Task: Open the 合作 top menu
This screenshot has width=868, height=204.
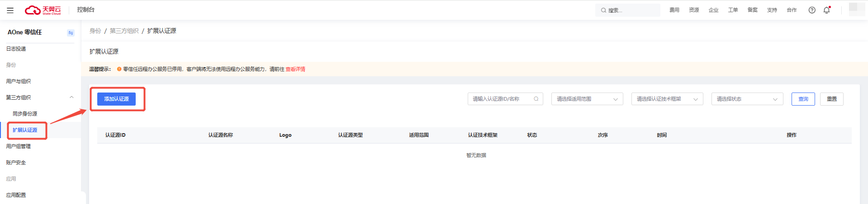Action: pyautogui.click(x=792, y=10)
